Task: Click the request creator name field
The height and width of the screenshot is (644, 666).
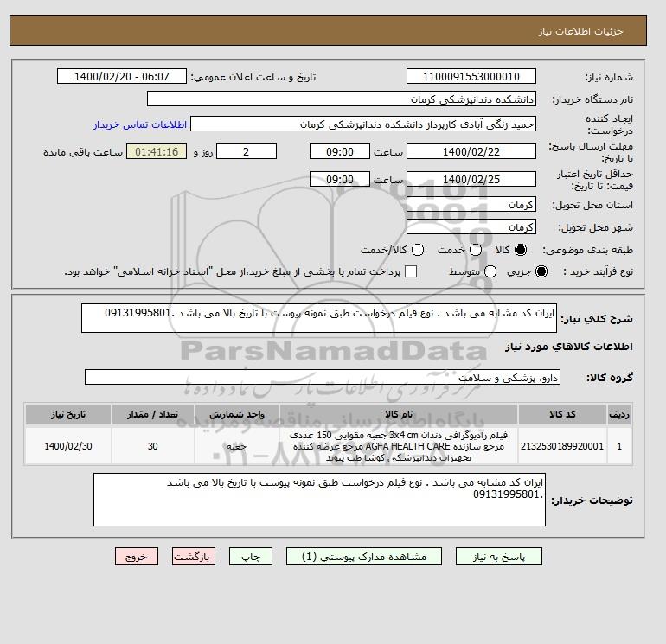Action: pyautogui.click(x=363, y=124)
